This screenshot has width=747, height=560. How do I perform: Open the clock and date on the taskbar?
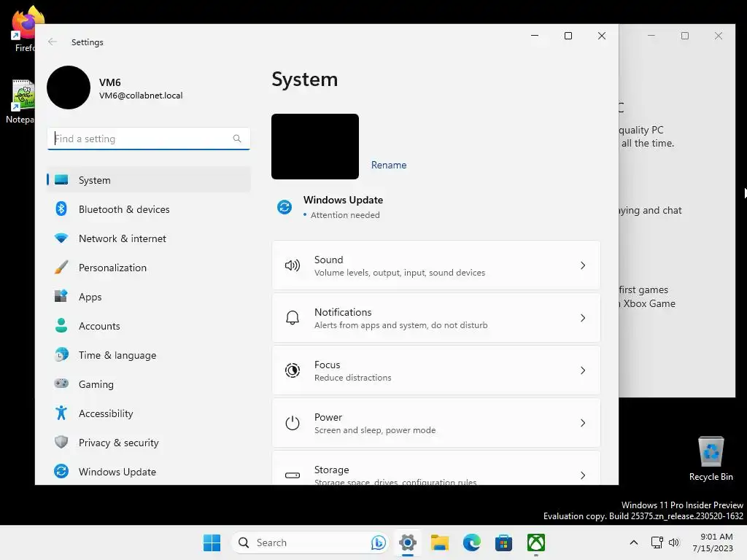click(x=713, y=542)
